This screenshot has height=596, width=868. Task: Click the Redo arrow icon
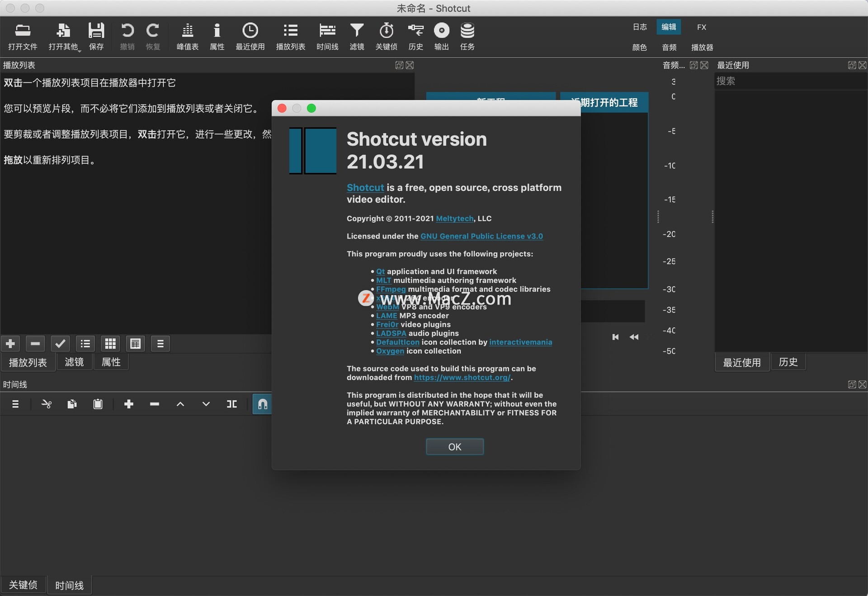click(x=153, y=36)
